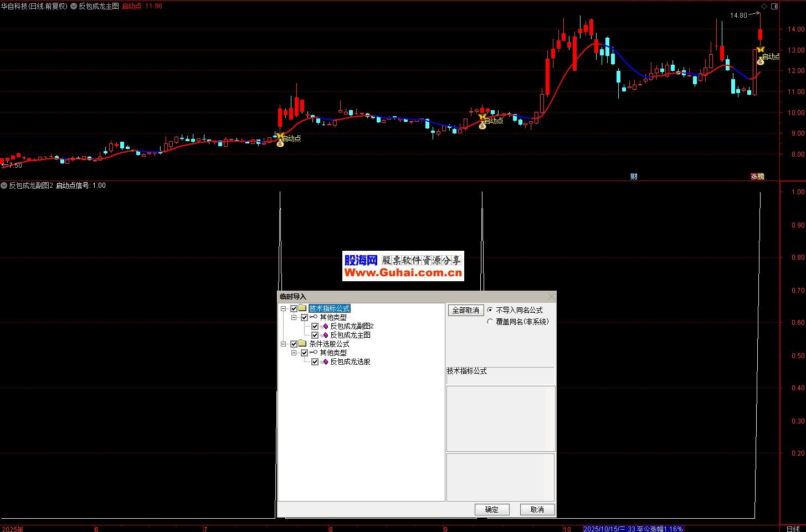Close the 临时导入 dialog
Viewport: 806px width, 532px height.
click(551, 297)
